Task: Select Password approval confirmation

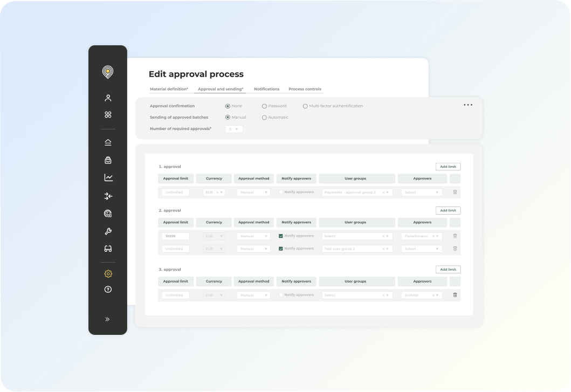Action: pos(264,106)
